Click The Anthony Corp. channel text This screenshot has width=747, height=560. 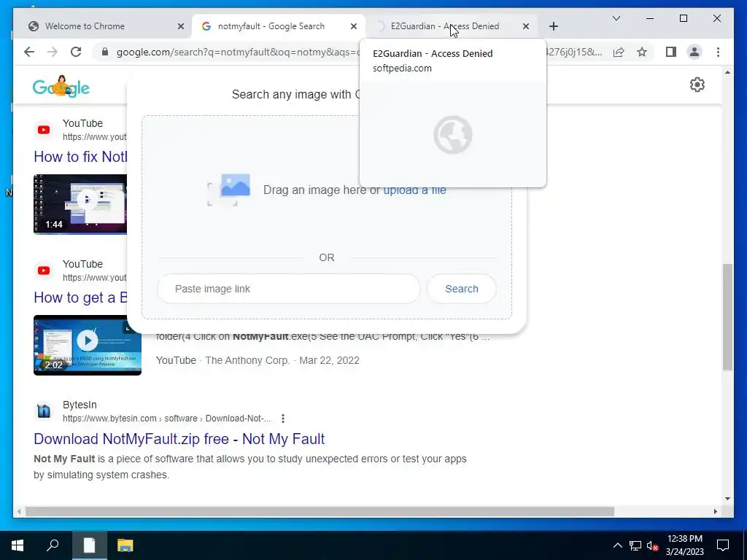pyautogui.click(x=247, y=360)
